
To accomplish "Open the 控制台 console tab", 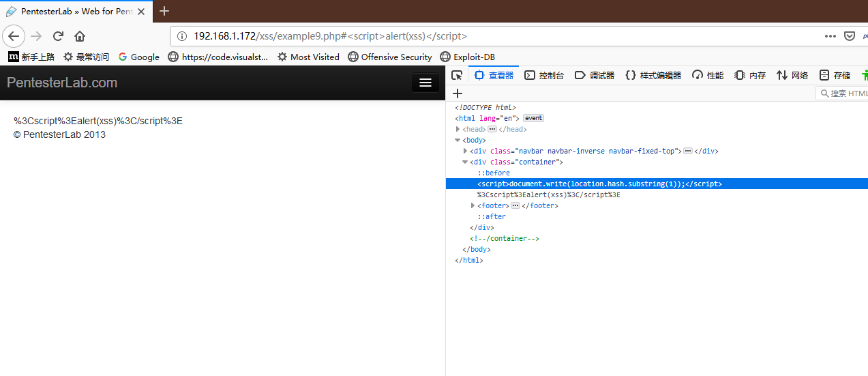I will coord(544,75).
